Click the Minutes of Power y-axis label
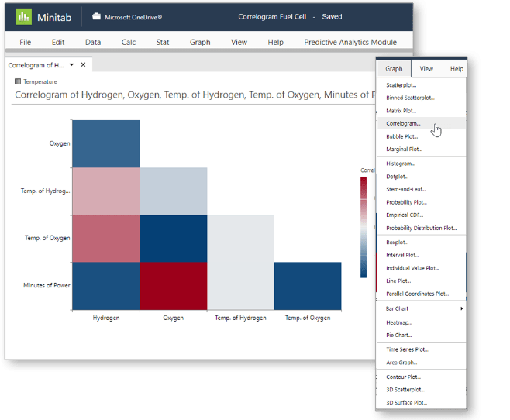Image resolution: width=510 pixels, height=420 pixels. click(x=47, y=285)
